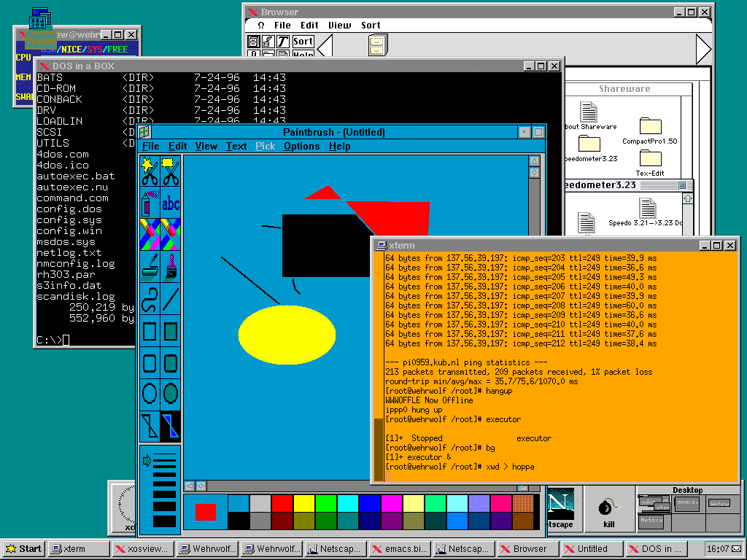Pick the yellow color from the palette

304,503
